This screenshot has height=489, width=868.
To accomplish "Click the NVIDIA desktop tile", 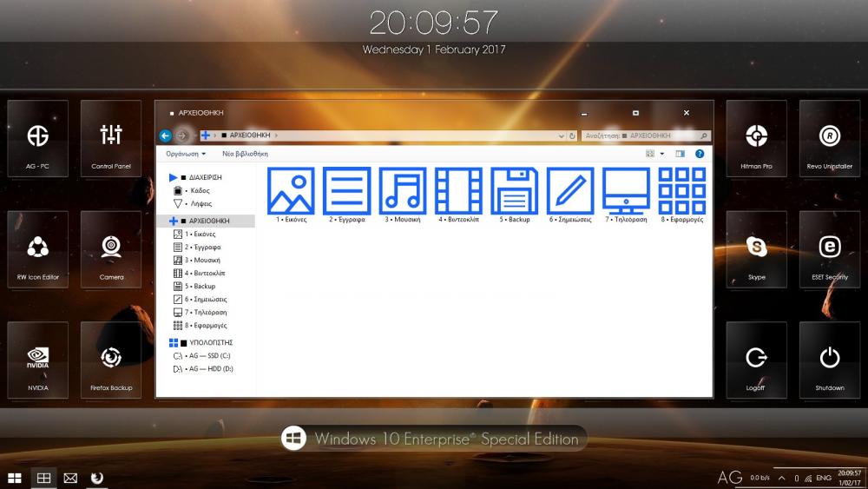I will 37,360.
